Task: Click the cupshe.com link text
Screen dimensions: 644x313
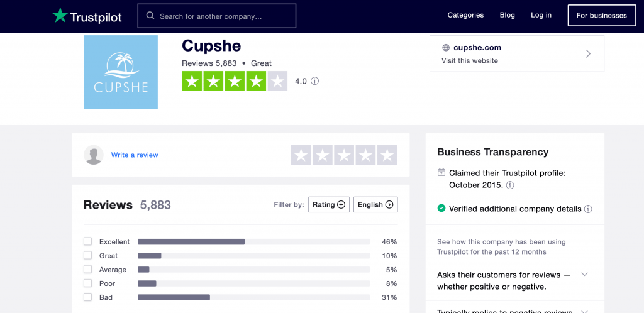Action: tap(477, 48)
